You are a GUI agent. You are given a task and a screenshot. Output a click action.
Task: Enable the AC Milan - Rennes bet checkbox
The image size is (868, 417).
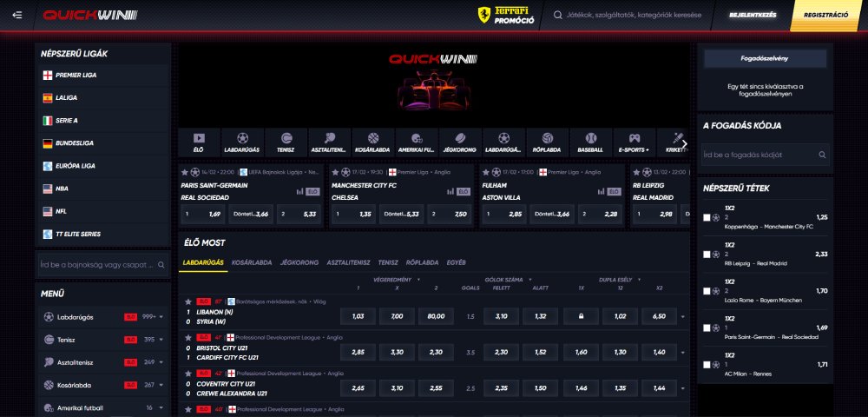click(707, 364)
